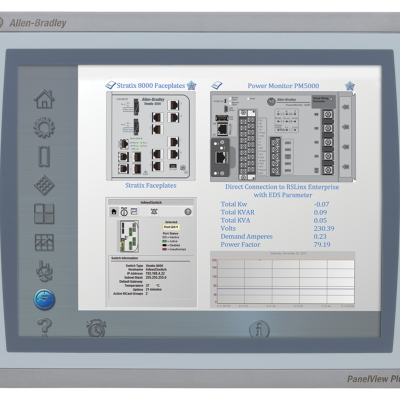Open the trend chart grid icon in sidebar

tap(44, 242)
